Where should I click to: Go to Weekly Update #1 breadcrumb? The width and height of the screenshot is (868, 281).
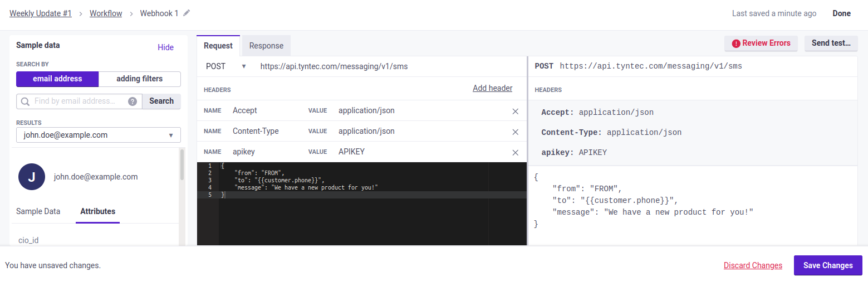(41, 13)
